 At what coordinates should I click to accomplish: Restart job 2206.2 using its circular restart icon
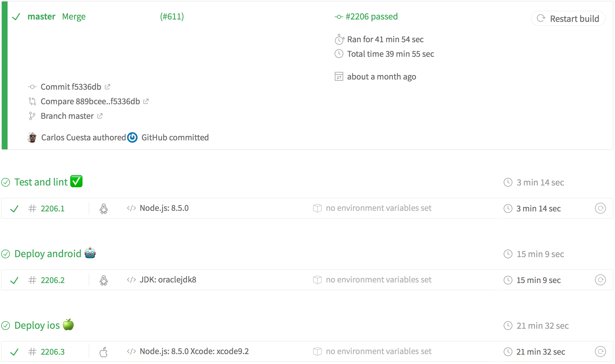pos(600,280)
